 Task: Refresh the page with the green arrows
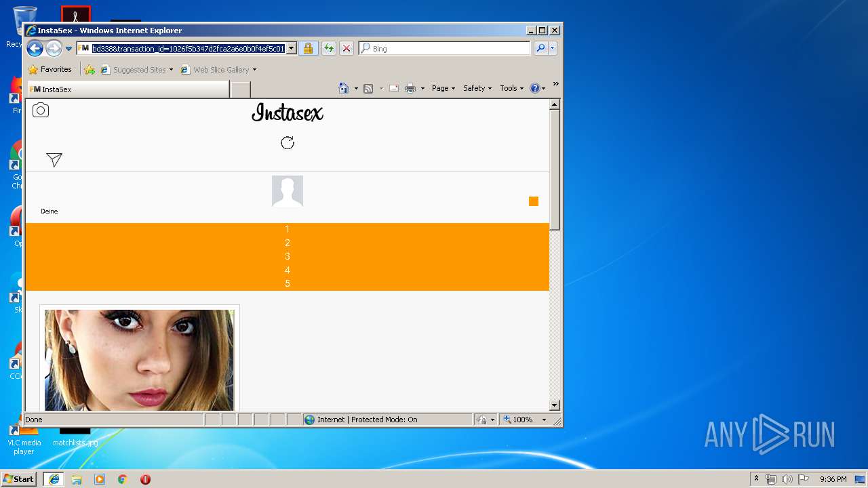[328, 48]
